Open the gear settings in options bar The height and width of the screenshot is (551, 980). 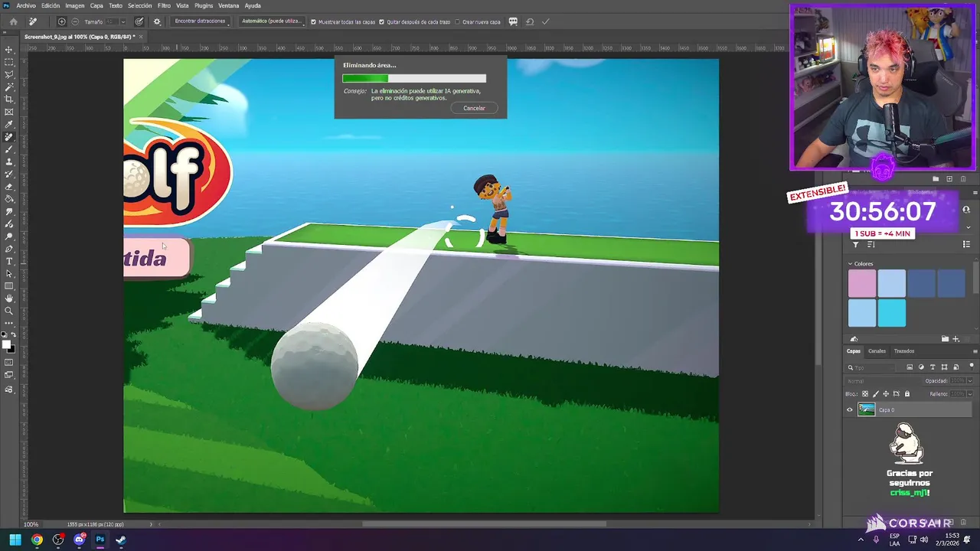tap(157, 21)
